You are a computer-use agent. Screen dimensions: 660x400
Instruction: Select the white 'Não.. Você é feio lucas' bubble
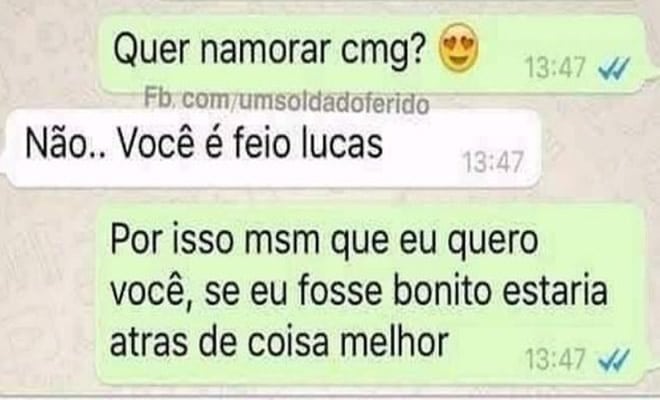point(273,149)
